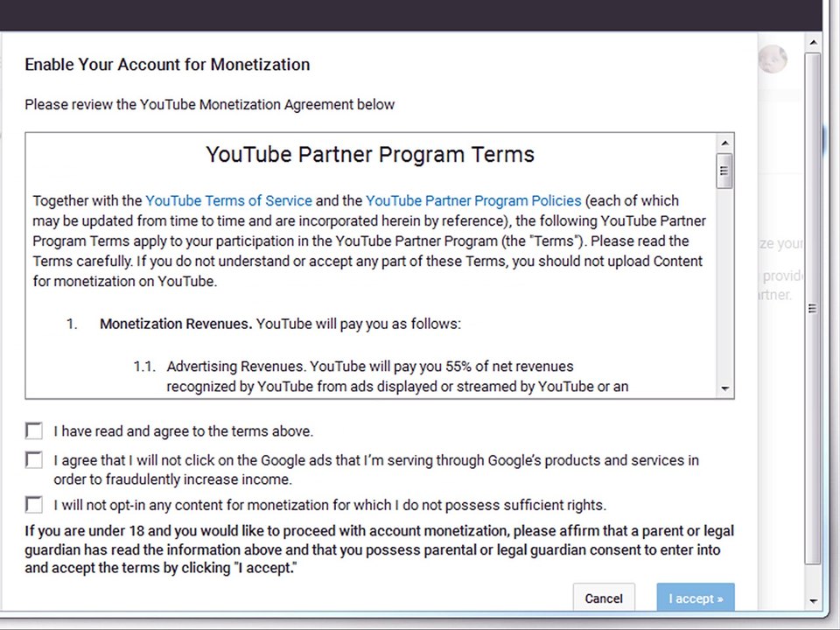
Task: Click the browser window scroll-up arrow
Action: (813, 42)
